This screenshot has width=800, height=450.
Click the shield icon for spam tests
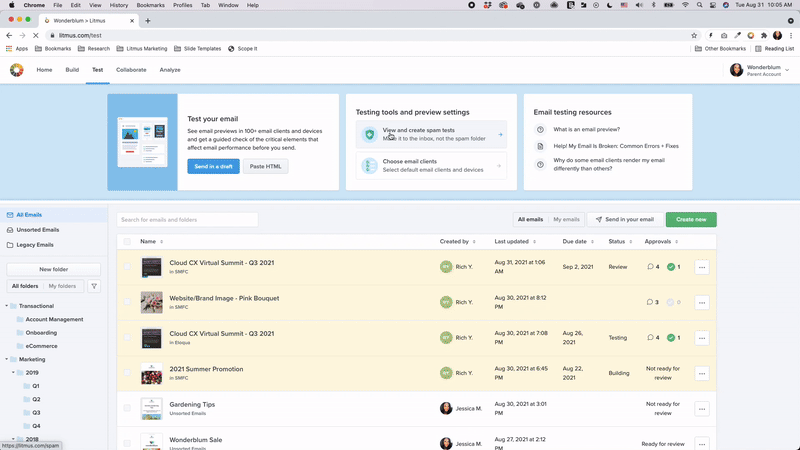pyautogui.click(x=369, y=134)
